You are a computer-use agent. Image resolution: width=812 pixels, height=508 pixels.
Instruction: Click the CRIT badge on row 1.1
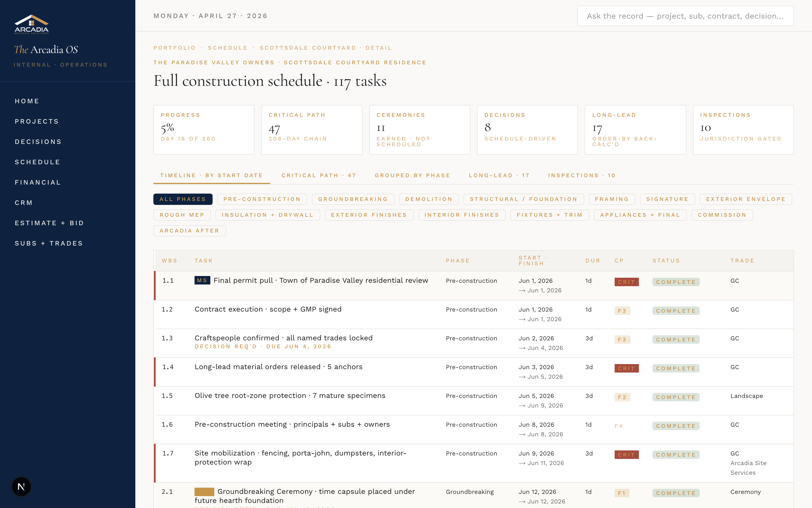tap(626, 282)
